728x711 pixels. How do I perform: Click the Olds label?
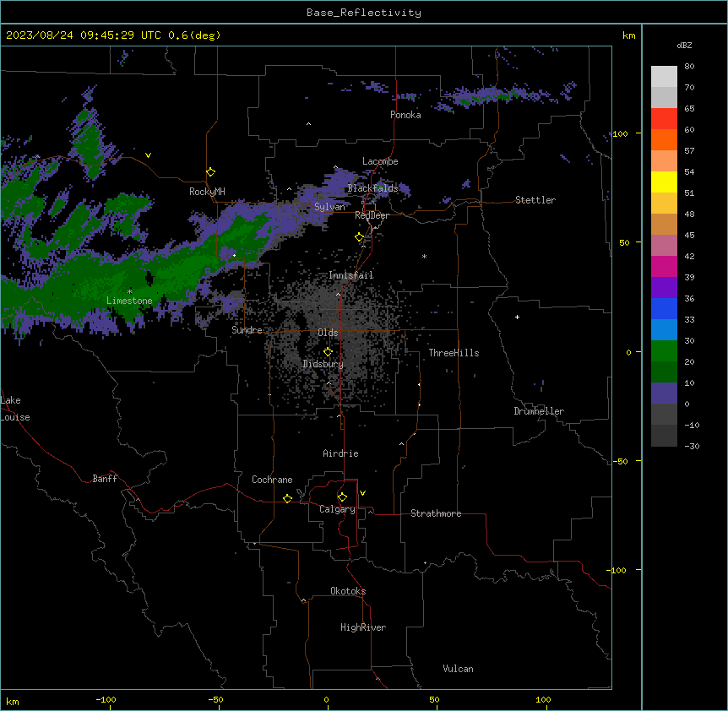pos(328,333)
